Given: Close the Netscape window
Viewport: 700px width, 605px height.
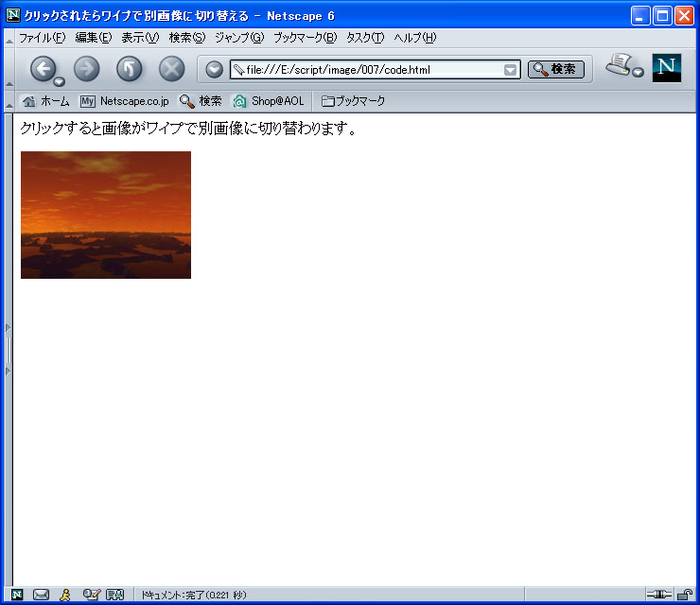Looking at the screenshot, I should (x=684, y=16).
